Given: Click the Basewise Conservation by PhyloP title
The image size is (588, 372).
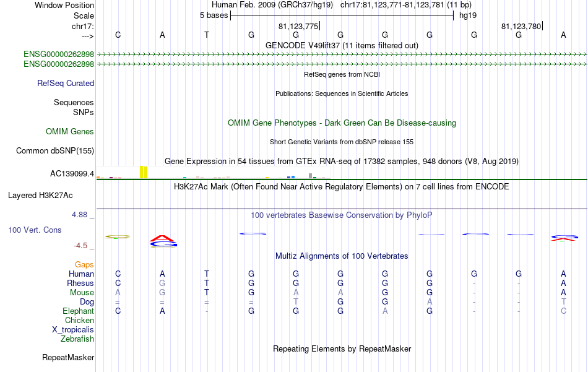Looking at the screenshot, I should (x=342, y=215).
